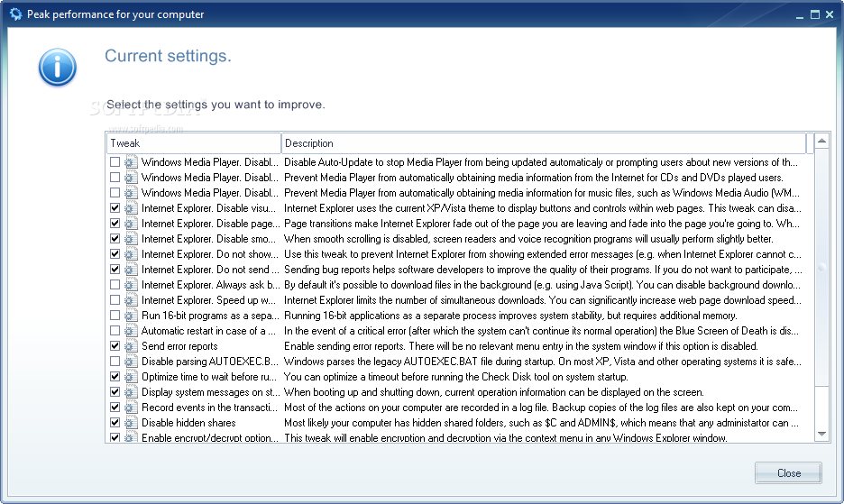Check the 'Disable parsing AUTOEXEC.B...' checkbox

click(x=115, y=361)
